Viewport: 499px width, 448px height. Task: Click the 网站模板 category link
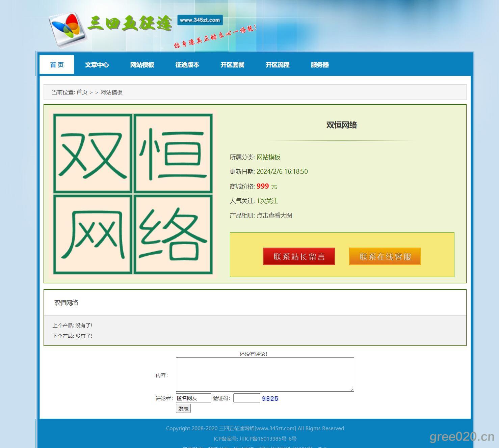(x=268, y=157)
